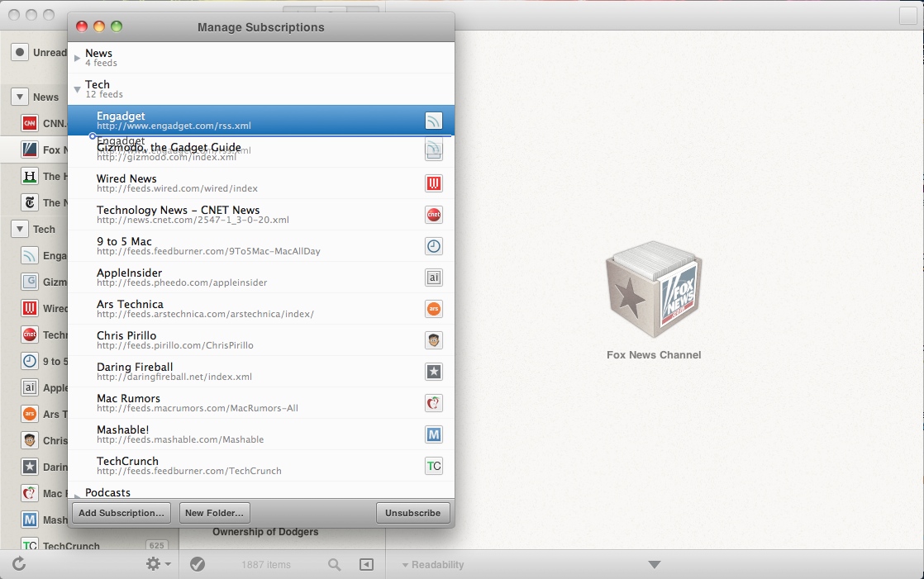Collapse the Tech group in the sidebar
This screenshot has height=579, width=924.
click(x=20, y=229)
